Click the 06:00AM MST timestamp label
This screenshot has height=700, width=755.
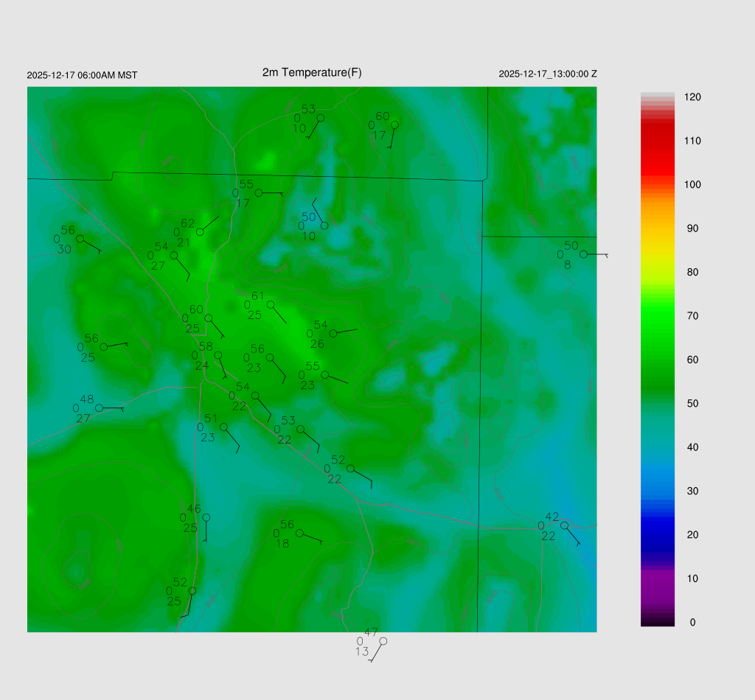82,75
